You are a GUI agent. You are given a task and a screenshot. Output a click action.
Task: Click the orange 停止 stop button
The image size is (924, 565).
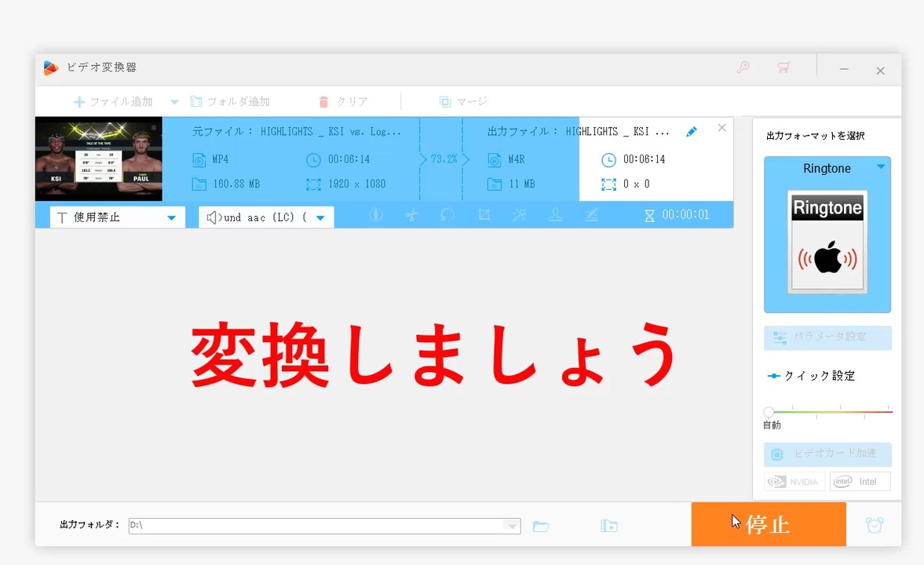pos(769,524)
